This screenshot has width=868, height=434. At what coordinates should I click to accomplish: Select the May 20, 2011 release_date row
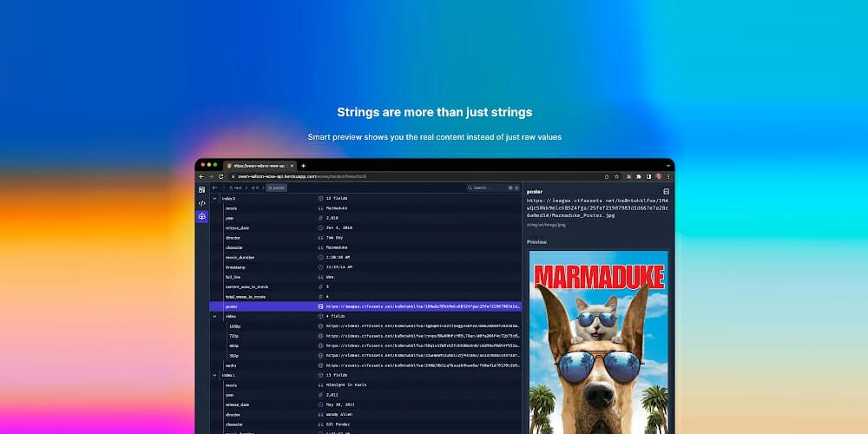366,404
